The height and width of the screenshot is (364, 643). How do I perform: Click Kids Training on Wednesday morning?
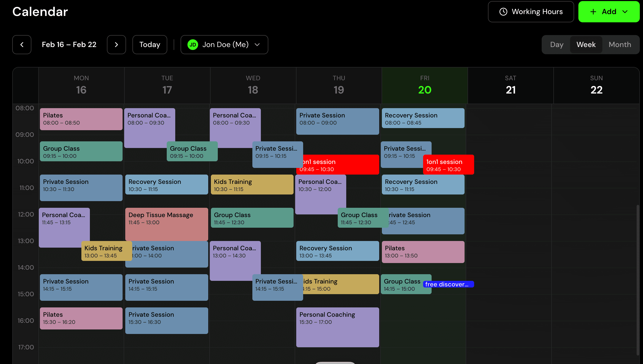click(252, 185)
